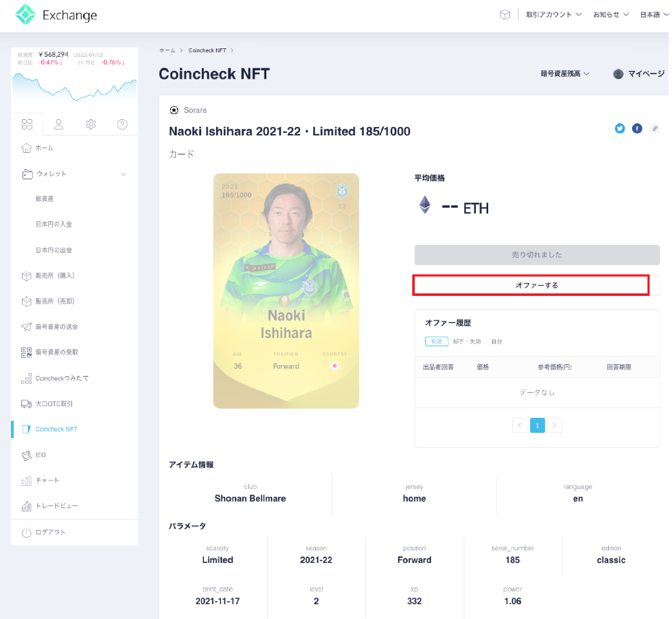This screenshot has height=619, width=672.
Task: Open the cube icon in top header
Action: click(505, 15)
